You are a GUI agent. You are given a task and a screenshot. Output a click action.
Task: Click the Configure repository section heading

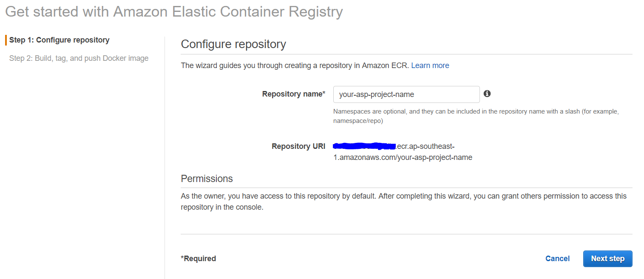coord(233,44)
